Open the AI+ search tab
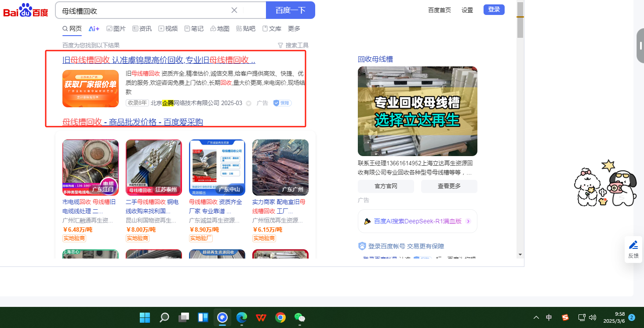644x328 pixels. click(x=94, y=29)
